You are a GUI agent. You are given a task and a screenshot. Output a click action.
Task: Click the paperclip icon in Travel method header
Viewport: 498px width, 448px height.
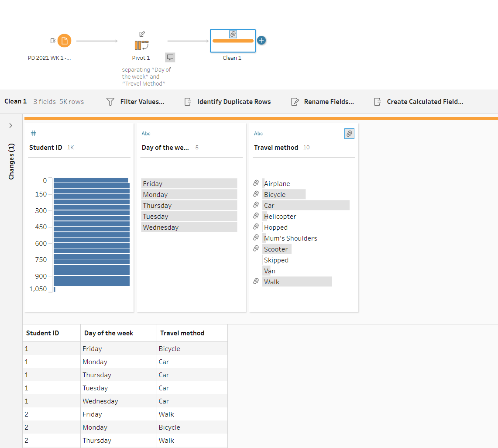pyautogui.click(x=349, y=134)
